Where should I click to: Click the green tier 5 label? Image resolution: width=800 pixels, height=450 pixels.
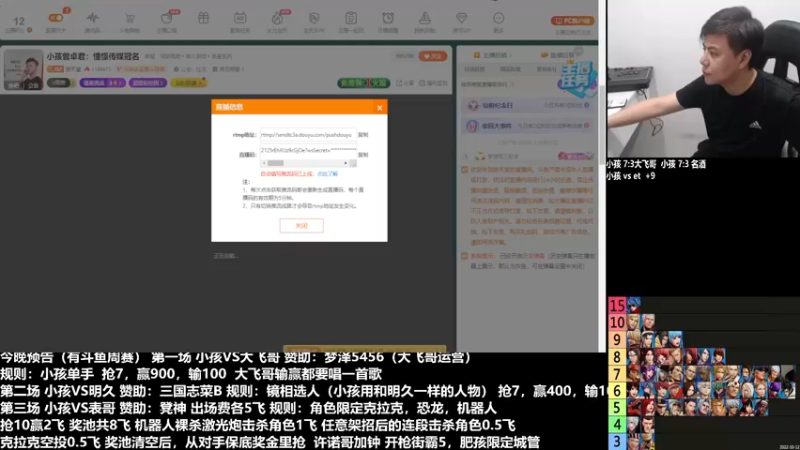click(617, 408)
